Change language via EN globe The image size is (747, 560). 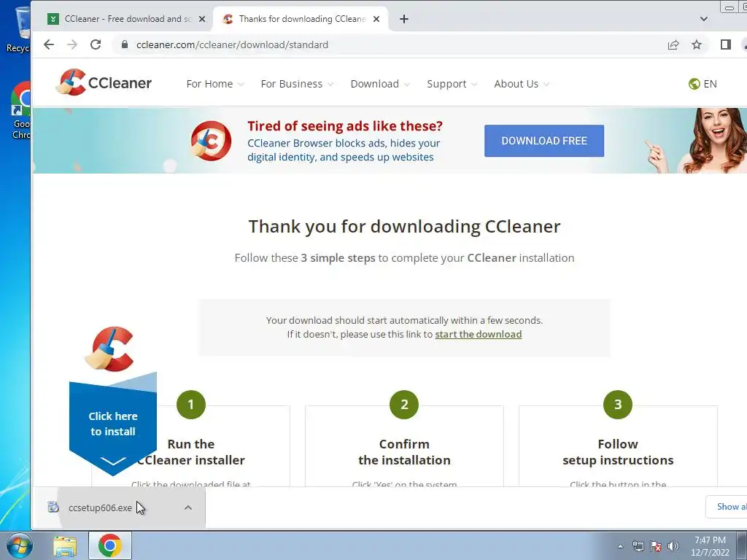pyautogui.click(x=703, y=84)
